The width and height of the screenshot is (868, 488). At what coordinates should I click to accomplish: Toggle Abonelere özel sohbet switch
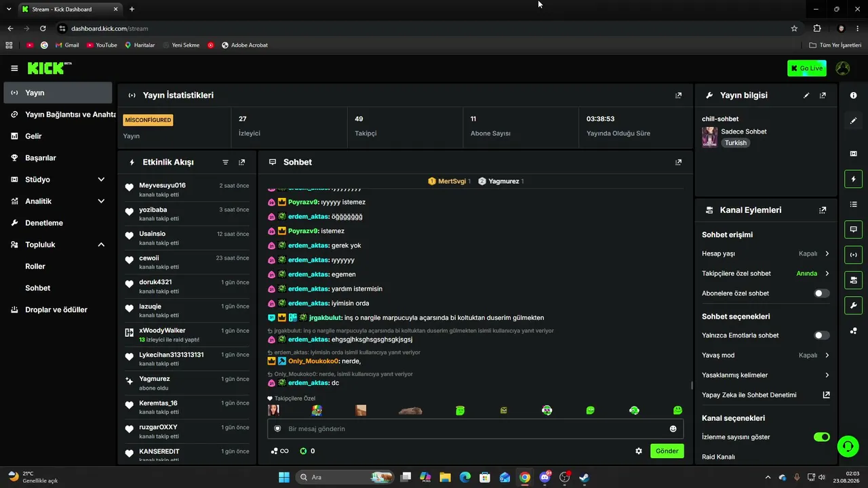pos(821,293)
